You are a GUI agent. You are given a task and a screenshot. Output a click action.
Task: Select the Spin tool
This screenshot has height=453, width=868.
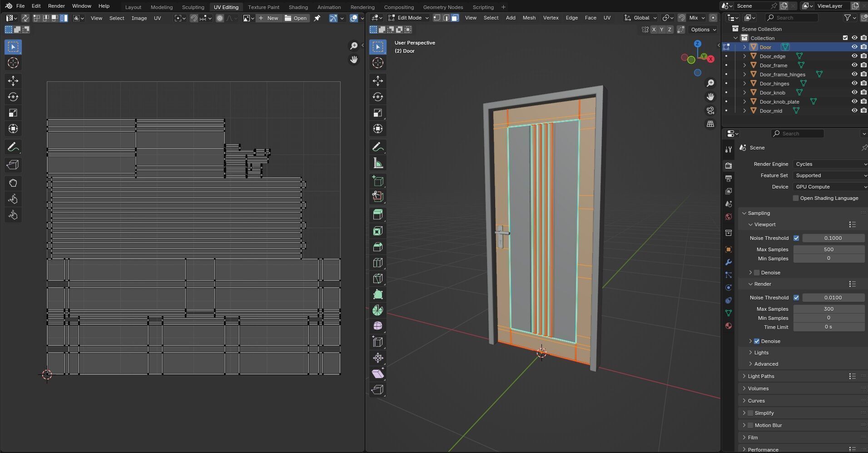click(x=377, y=310)
